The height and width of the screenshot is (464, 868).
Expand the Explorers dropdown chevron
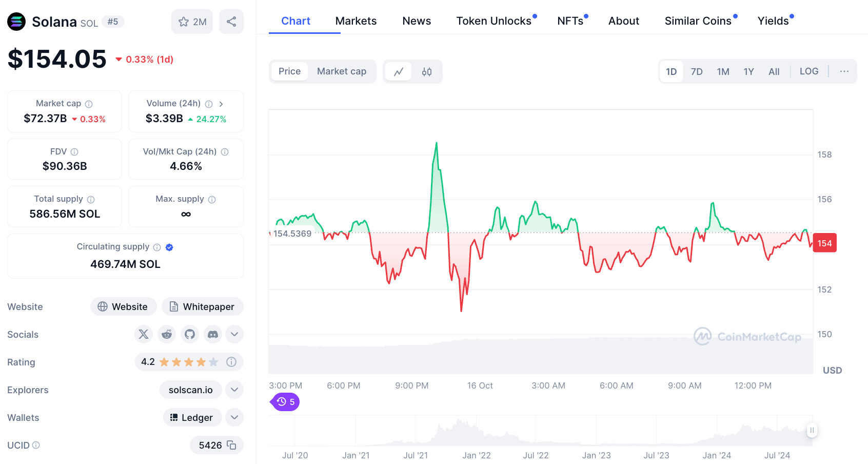pyautogui.click(x=234, y=390)
